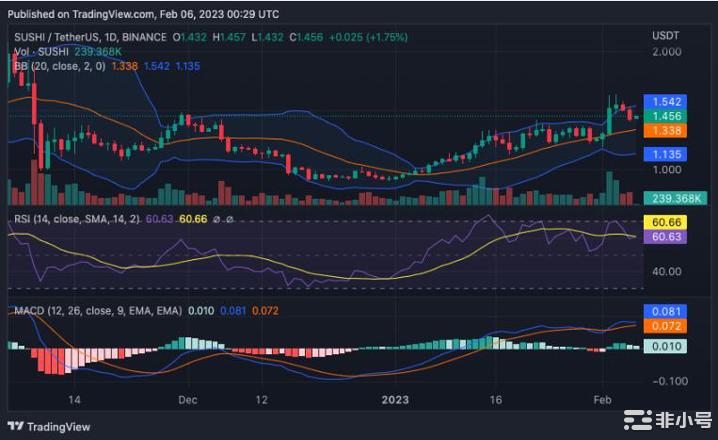The width and height of the screenshot is (718, 440).
Task: Click the TradingView logo icon at bottom-left
Action: [x=18, y=422]
